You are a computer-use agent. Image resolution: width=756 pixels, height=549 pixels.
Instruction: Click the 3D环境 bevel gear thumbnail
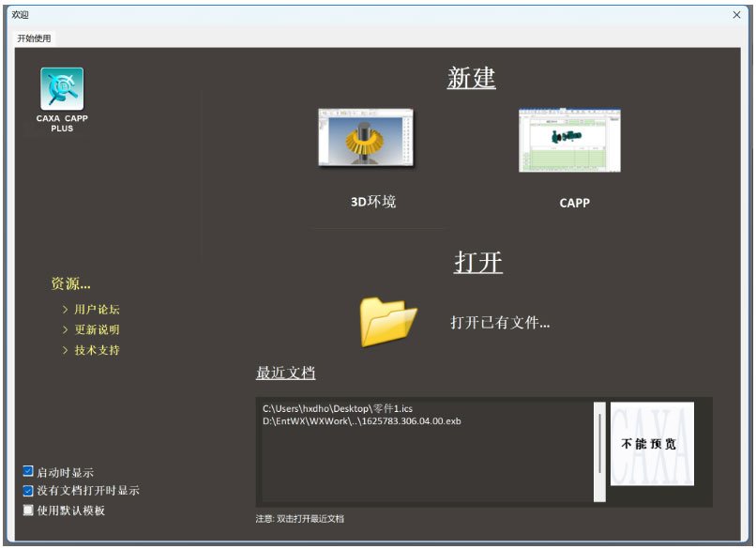pos(366,138)
